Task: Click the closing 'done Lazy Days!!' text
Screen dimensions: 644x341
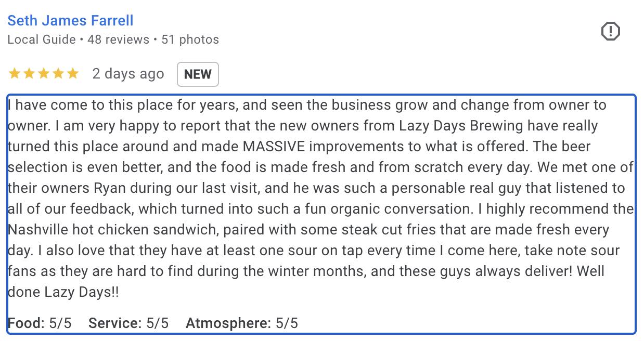Action: click(63, 292)
